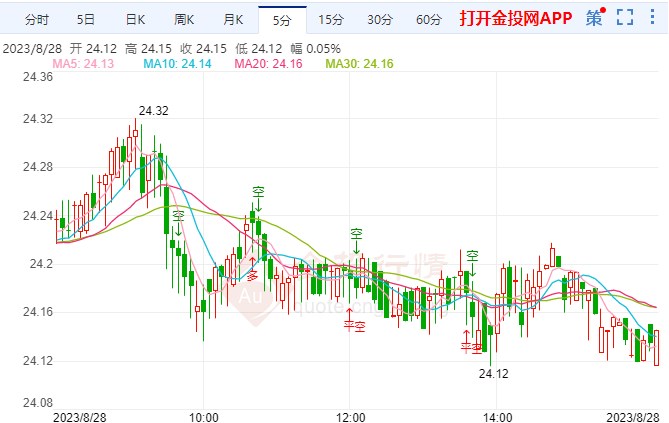
Task: Select the 5日 chart tab
Action: pyautogui.click(x=86, y=19)
